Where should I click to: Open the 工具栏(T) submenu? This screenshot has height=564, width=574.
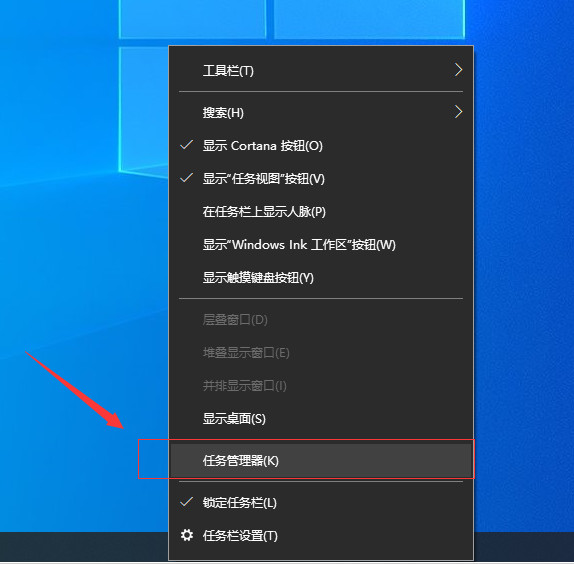click(321, 70)
